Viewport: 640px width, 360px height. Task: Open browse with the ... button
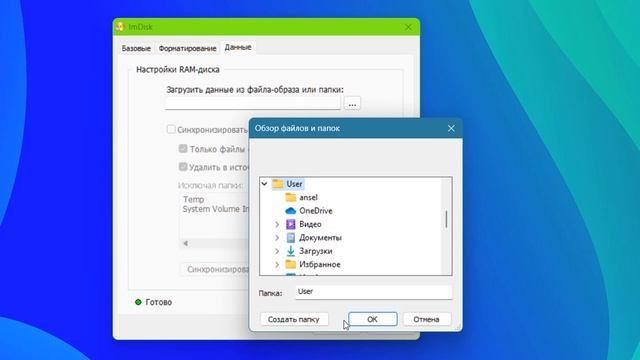[x=352, y=103]
